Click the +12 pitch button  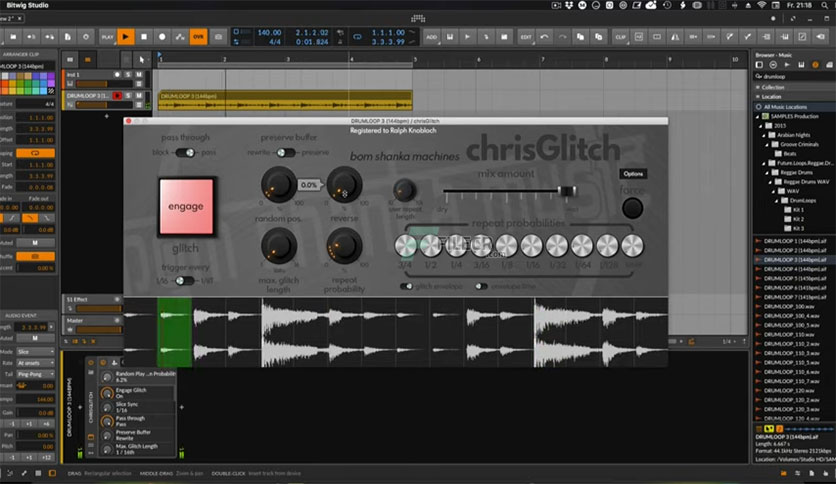tap(46, 457)
